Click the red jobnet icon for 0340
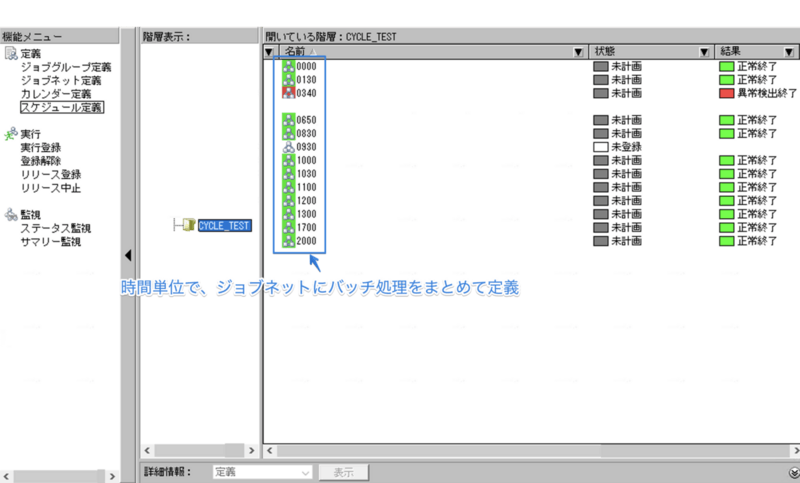The image size is (800, 483). pos(289,93)
